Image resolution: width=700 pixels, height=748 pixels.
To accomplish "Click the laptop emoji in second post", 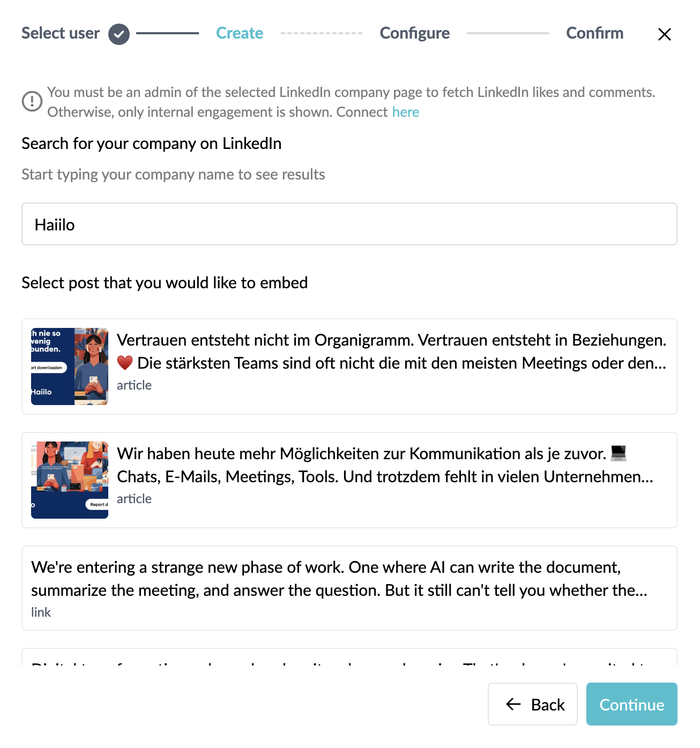I will tap(619, 453).
